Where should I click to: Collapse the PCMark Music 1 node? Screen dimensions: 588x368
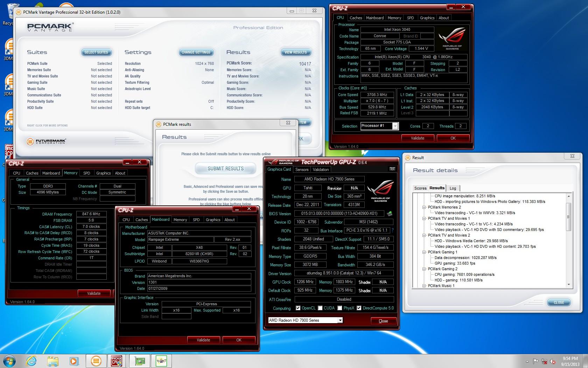click(424, 286)
